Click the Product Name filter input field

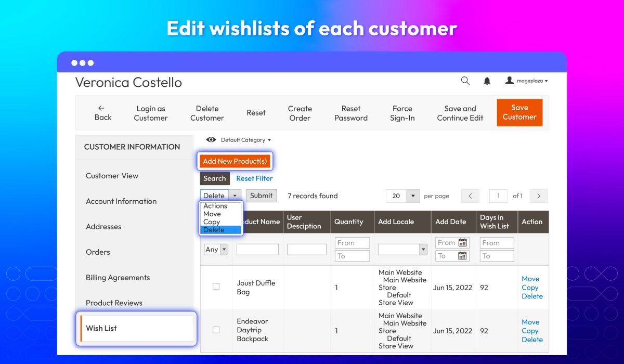(257, 250)
